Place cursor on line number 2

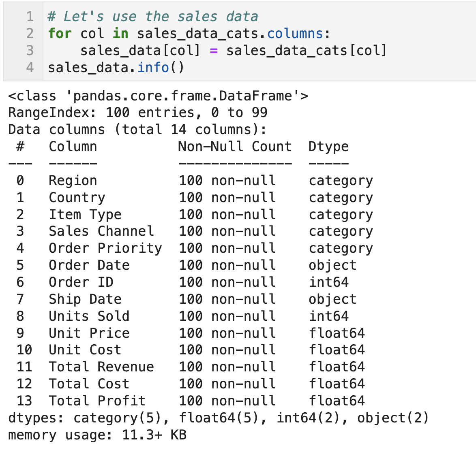[x=30, y=33]
